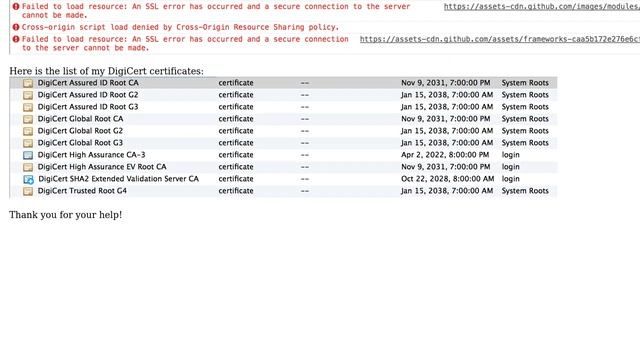The width and height of the screenshot is (640, 360).
Task: Click System Roots in the DigiCert Trusted Root G4 row
Action: [x=525, y=191]
